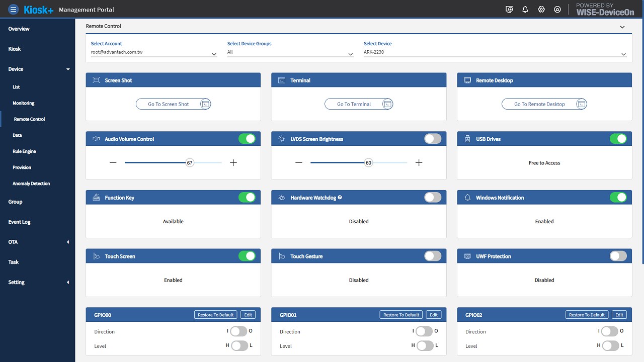The height and width of the screenshot is (362, 644).
Task: Click Go To Terminal button
Action: [359, 104]
